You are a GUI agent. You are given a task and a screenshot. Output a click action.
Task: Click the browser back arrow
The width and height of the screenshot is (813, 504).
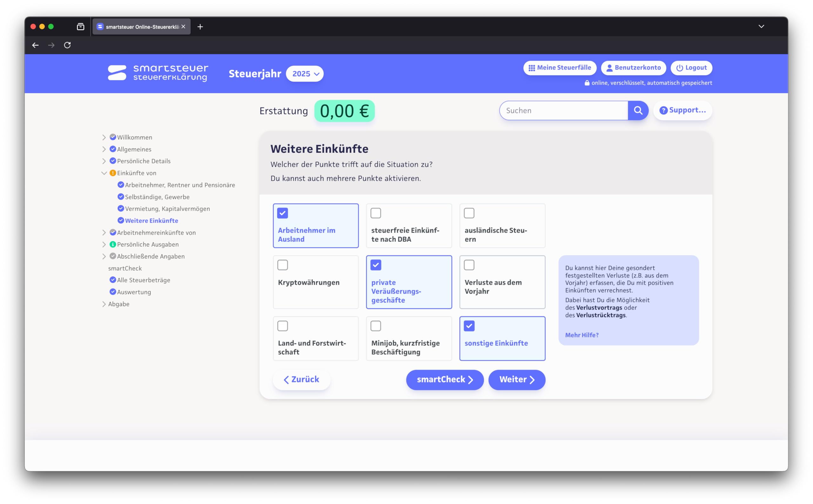[x=35, y=45]
